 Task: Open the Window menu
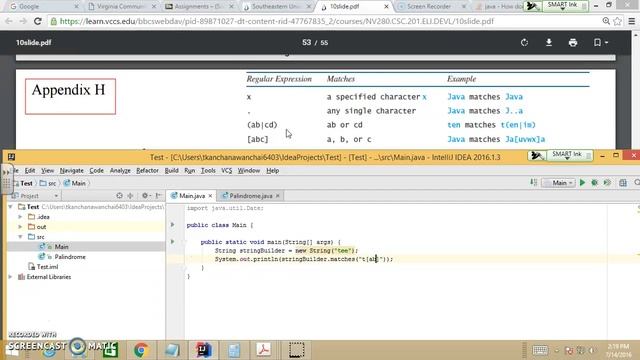(x=249, y=171)
